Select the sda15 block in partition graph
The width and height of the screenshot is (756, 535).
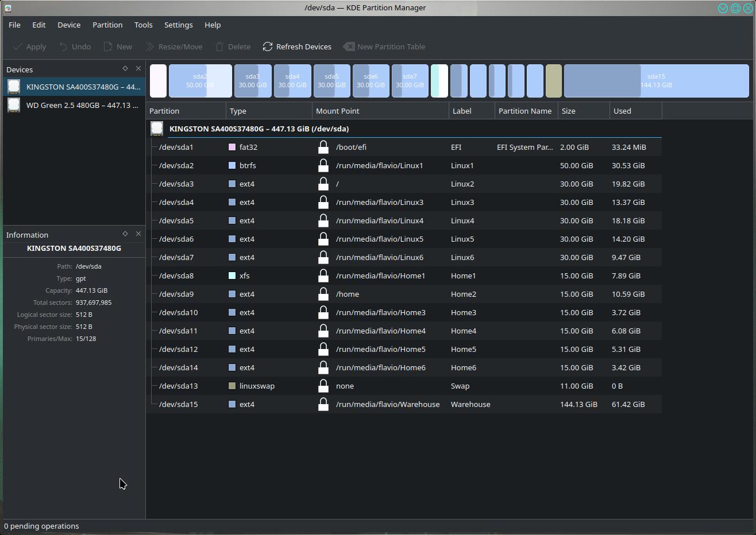[x=656, y=81]
